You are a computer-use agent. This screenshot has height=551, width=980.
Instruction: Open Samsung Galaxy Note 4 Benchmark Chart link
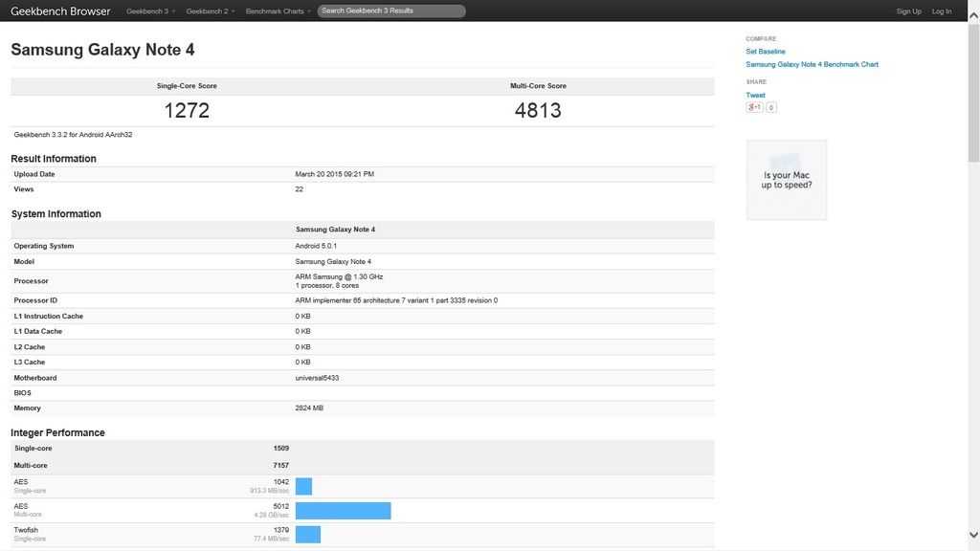click(x=812, y=65)
